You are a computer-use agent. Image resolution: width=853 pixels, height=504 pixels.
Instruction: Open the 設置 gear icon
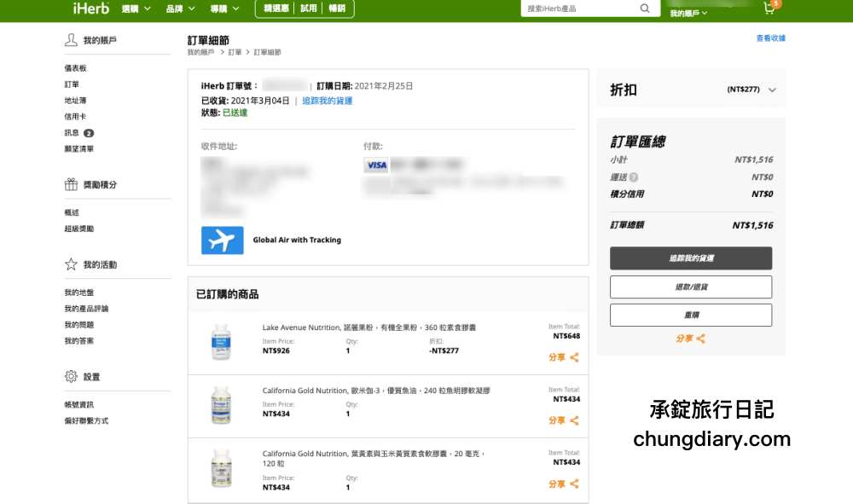pyautogui.click(x=73, y=374)
